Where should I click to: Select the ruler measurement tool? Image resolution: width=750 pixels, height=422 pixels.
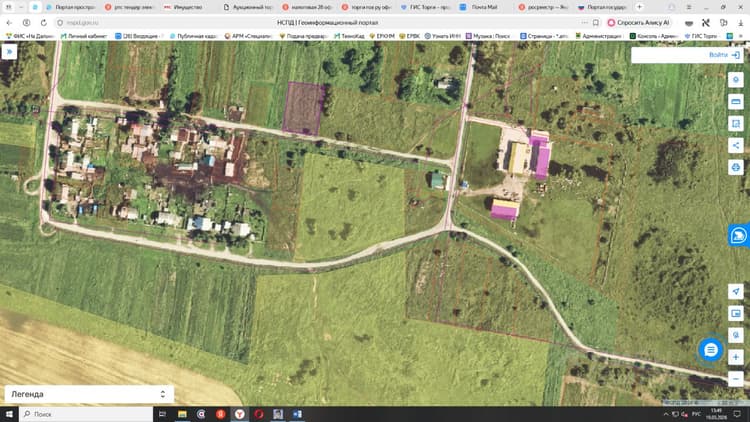coord(736,101)
